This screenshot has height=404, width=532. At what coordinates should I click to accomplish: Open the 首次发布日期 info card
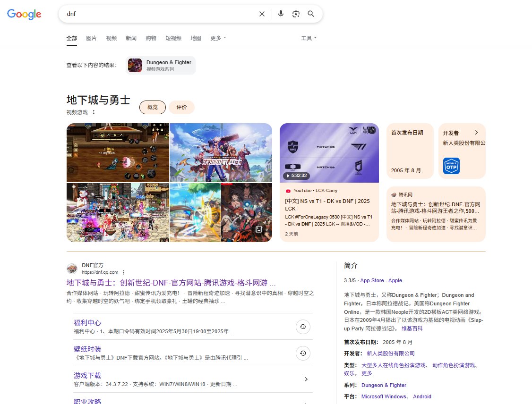pyautogui.click(x=410, y=151)
